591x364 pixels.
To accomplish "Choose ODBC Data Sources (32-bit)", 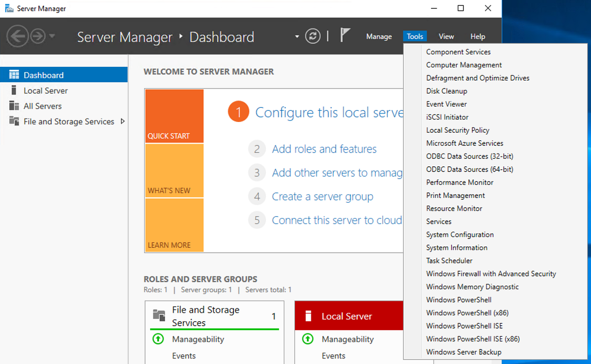I will (x=470, y=156).
